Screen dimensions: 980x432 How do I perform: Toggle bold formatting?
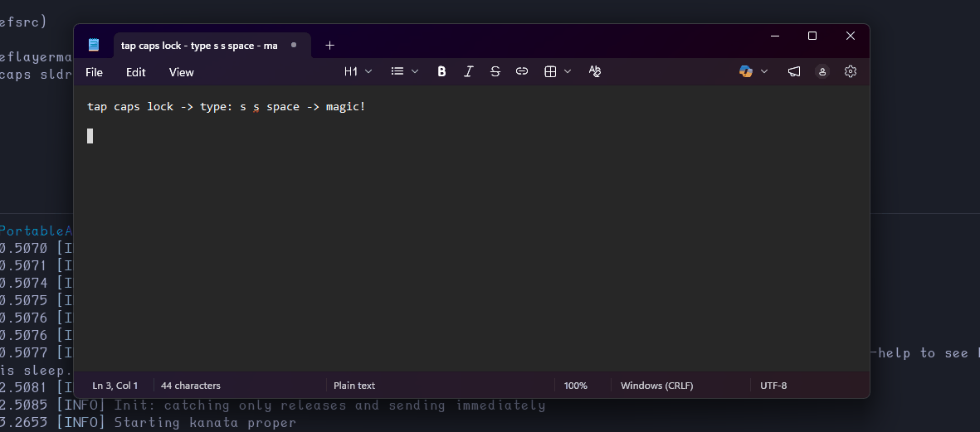[441, 72]
